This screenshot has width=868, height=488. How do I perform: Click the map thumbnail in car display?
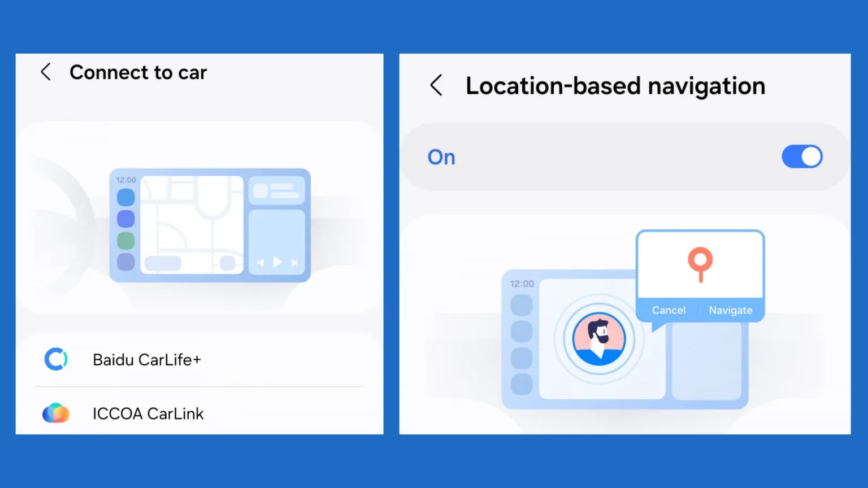click(x=192, y=224)
